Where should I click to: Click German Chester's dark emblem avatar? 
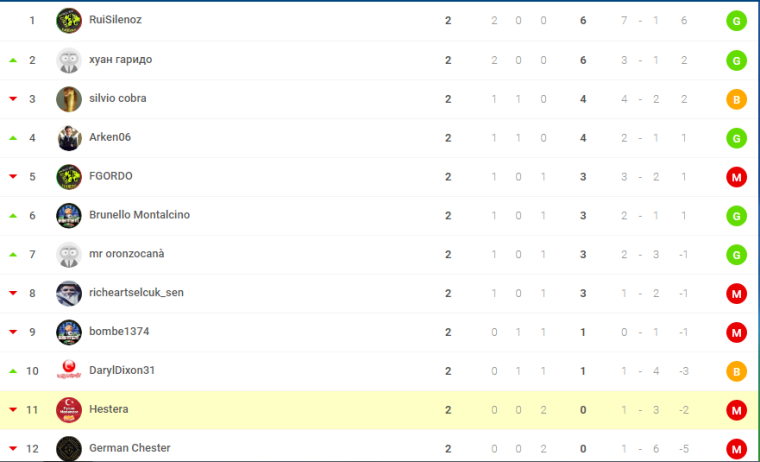[69, 448]
